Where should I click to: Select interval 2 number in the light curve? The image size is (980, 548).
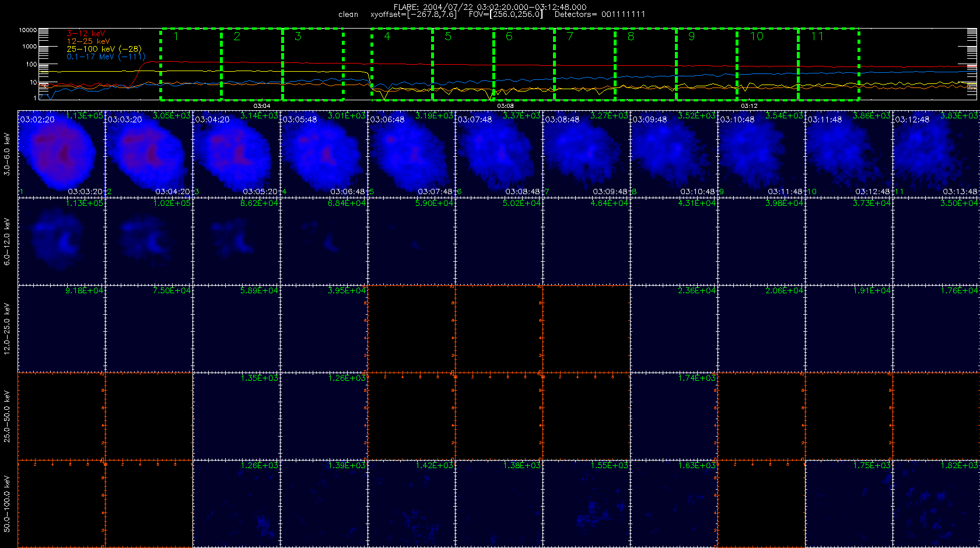[237, 37]
